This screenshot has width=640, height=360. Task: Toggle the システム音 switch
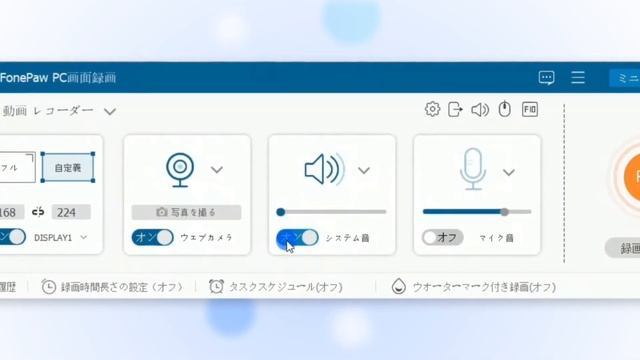tap(298, 238)
